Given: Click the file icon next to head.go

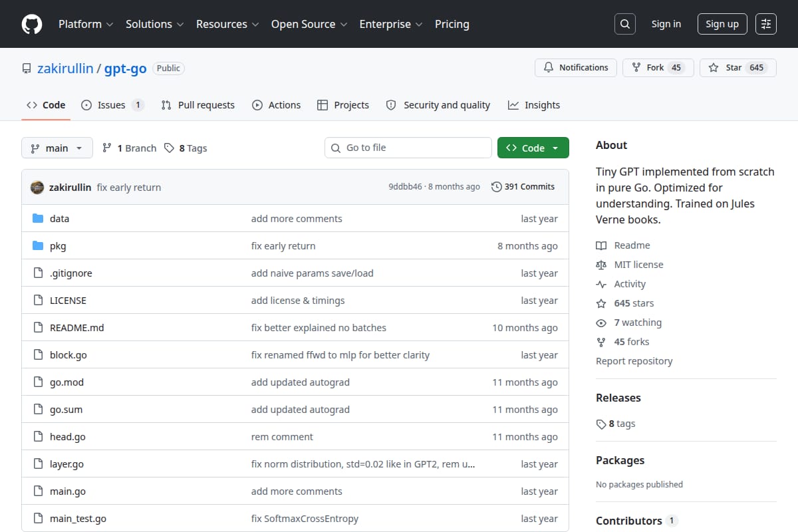Looking at the screenshot, I should pos(38,437).
